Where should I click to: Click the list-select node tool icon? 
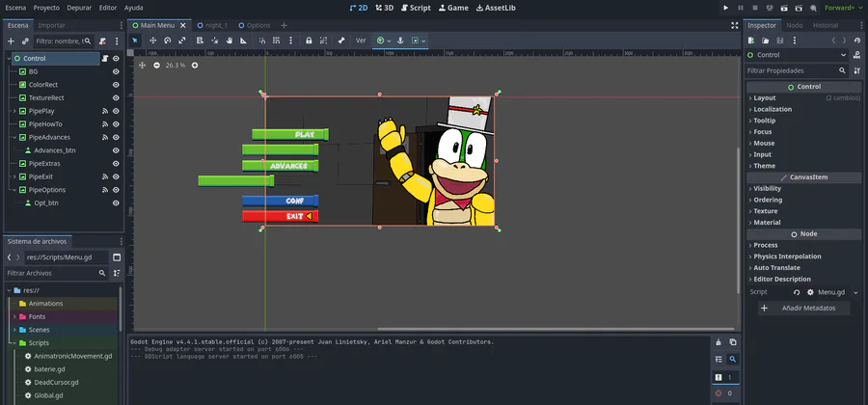(201, 40)
